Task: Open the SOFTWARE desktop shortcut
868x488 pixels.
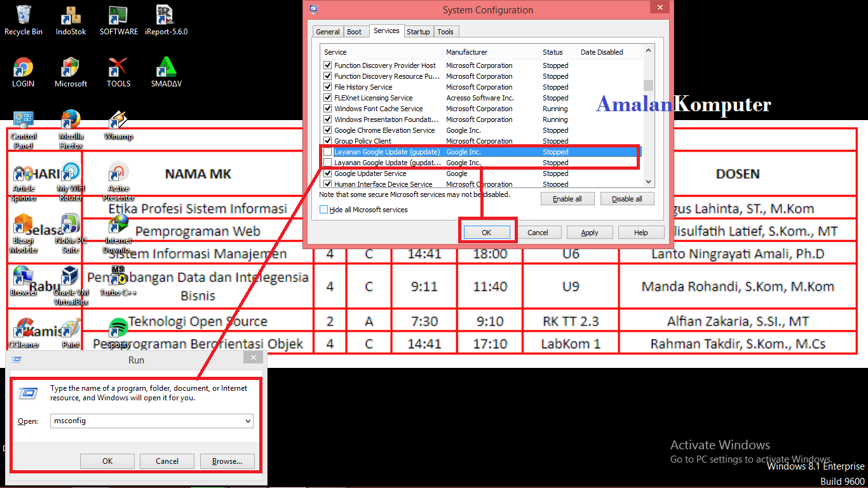Action: pyautogui.click(x=118, y=20)
